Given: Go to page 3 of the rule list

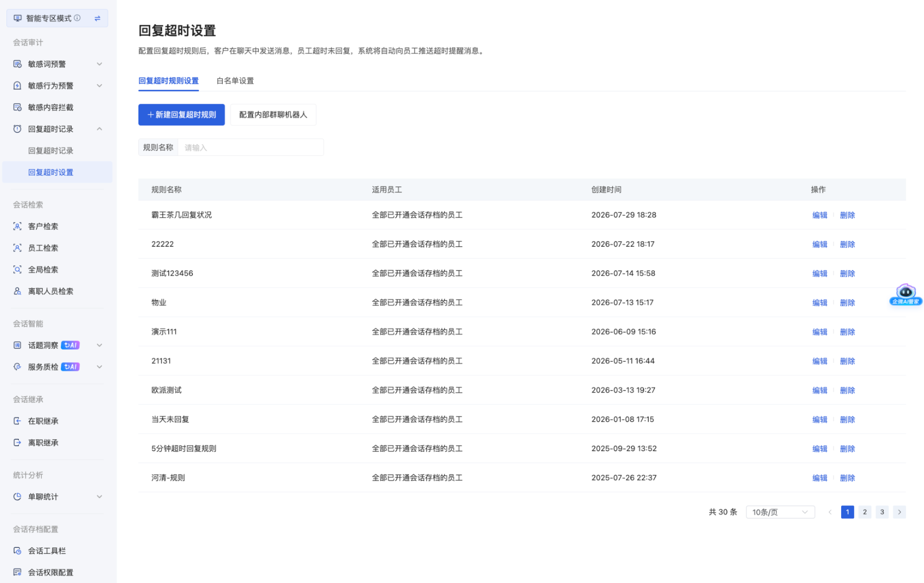Looking at the screenshot, I should pyautogui.click(x=882, y=512).
